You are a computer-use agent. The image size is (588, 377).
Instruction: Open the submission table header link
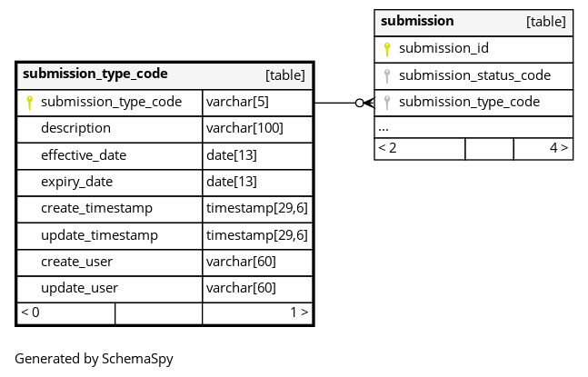[417, 21]
